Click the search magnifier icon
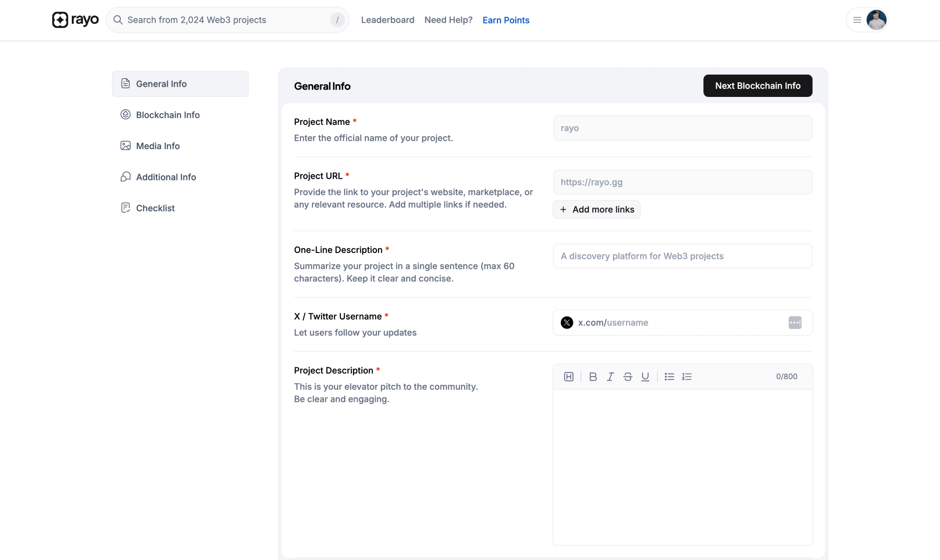This screenshot has width=940, height=560. (118, 20)
